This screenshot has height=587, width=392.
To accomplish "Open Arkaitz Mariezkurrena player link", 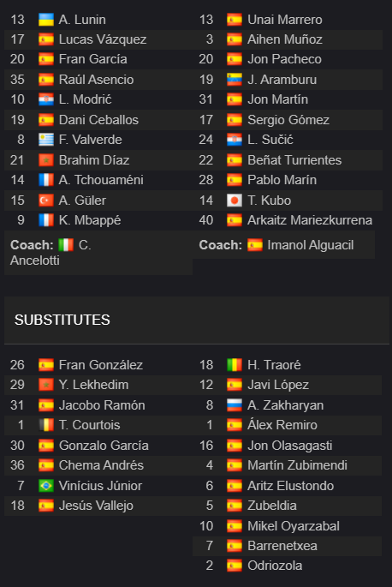I will 310,220.
